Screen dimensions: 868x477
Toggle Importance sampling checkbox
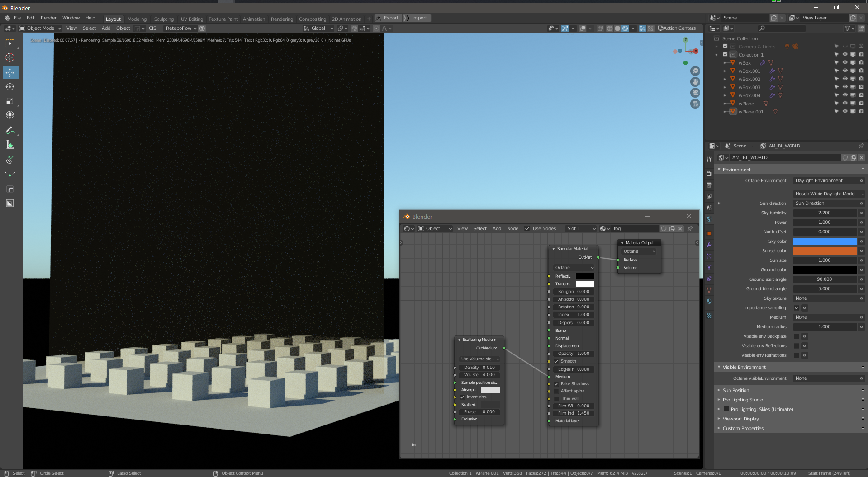[x=797, y=308]
